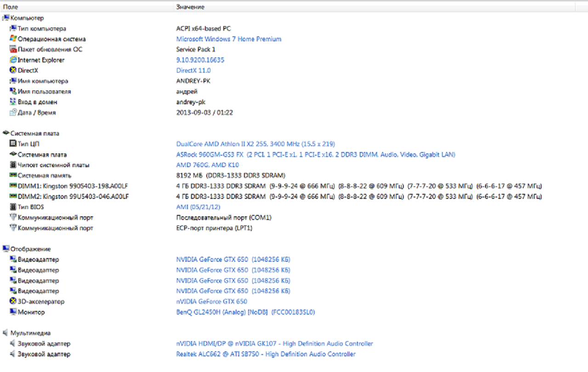588x372 pixels.
Task: Click the Чипсет системной платы icon
Action: (x=13, y=165)
